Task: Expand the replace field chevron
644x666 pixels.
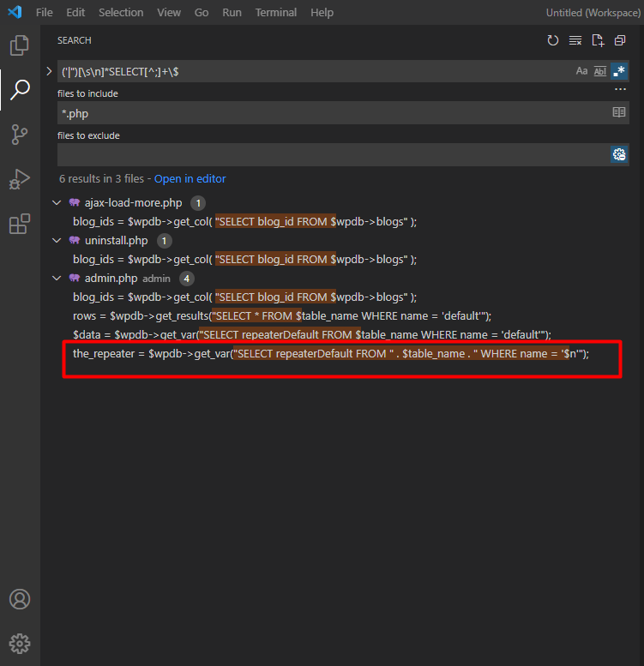Action: [49, 71]
